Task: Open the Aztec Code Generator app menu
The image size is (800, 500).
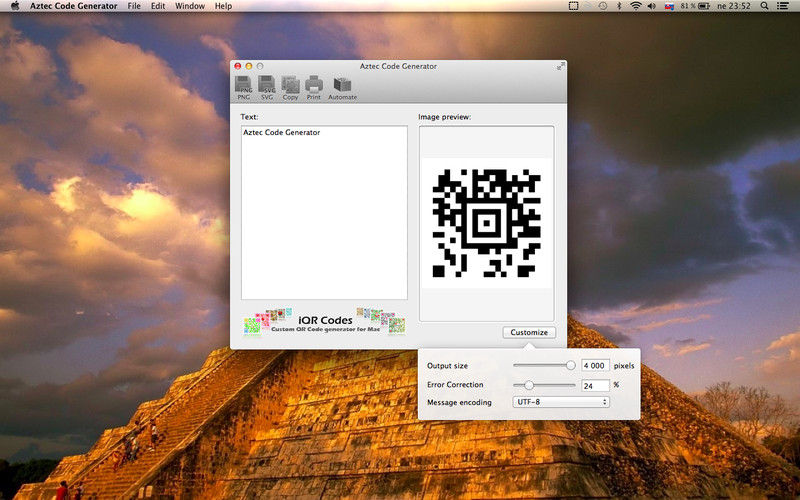Action: pos(73,6)
